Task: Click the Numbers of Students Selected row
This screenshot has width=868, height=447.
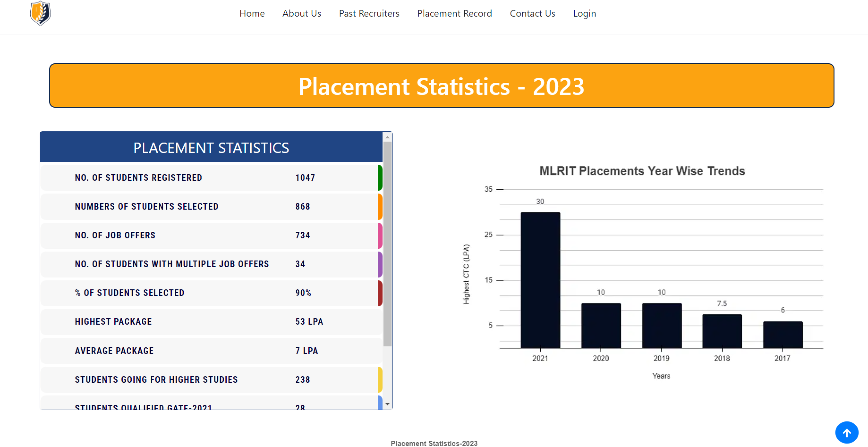Action: pyautogui.click(x=212, y=206)
